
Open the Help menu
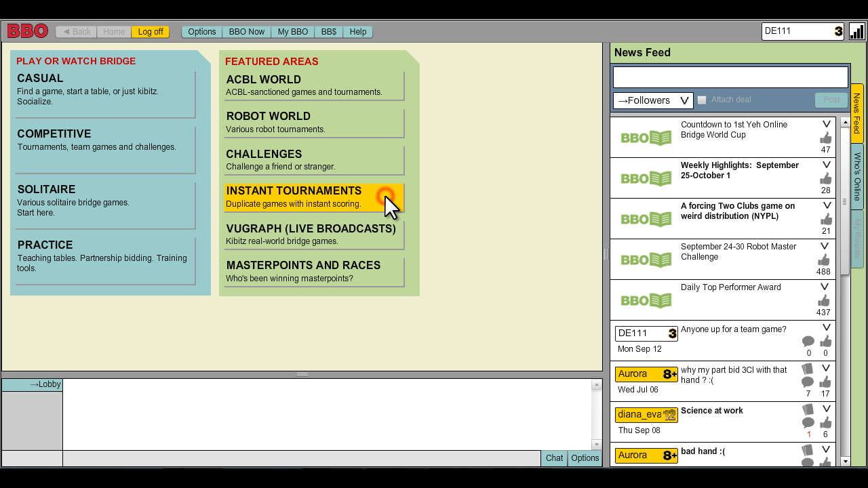[358, 32]
